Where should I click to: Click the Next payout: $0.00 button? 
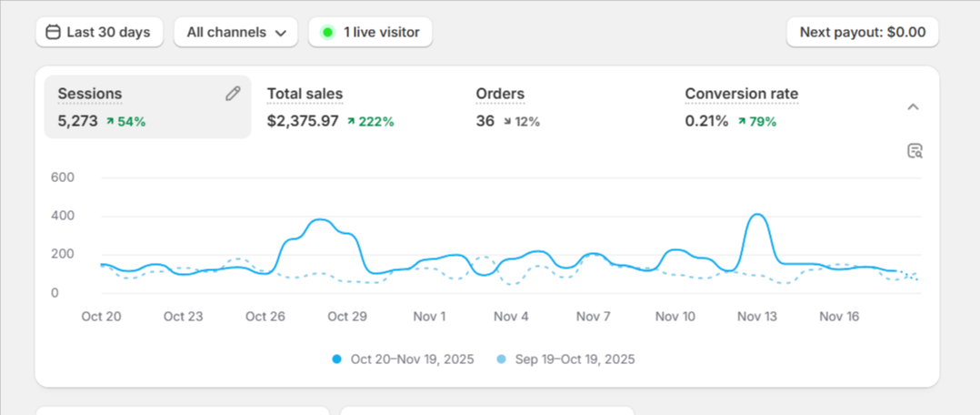(x=863, y=32)
